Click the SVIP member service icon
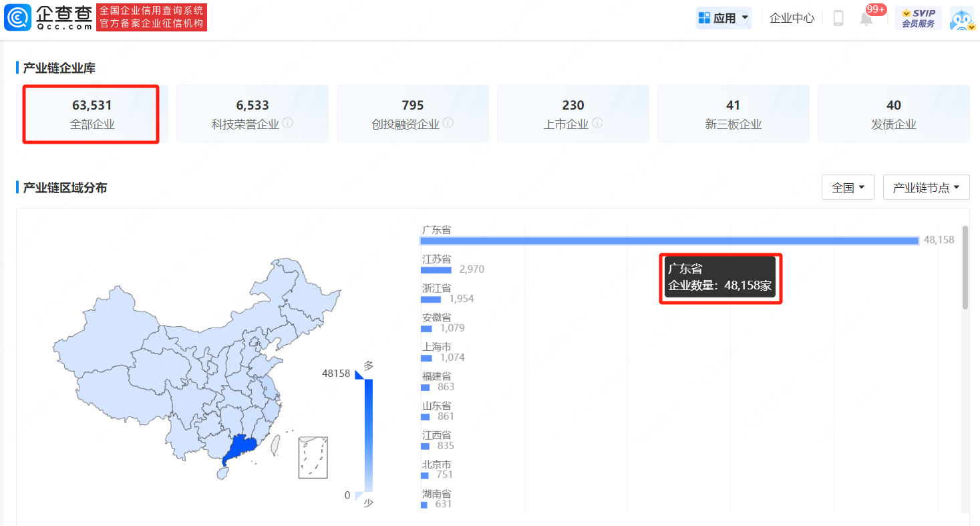Screen dimensions: 980x526 tap(918, 18)
